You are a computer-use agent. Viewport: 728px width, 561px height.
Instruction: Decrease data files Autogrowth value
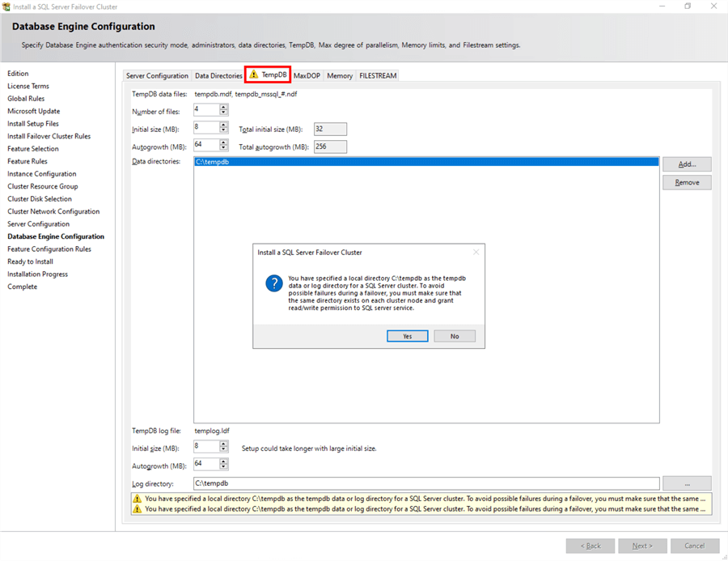tap(224, 148)
